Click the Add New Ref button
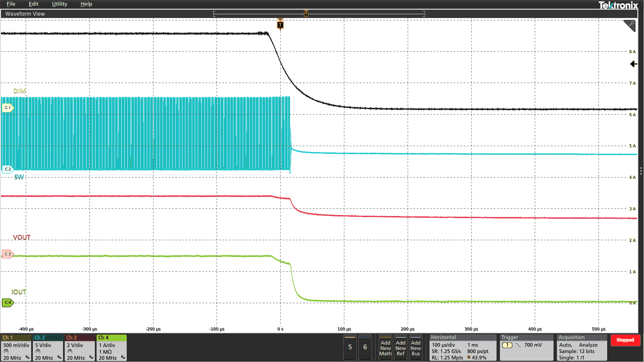The height and width of the screenshot is (362, 644). tap(401, 348)
